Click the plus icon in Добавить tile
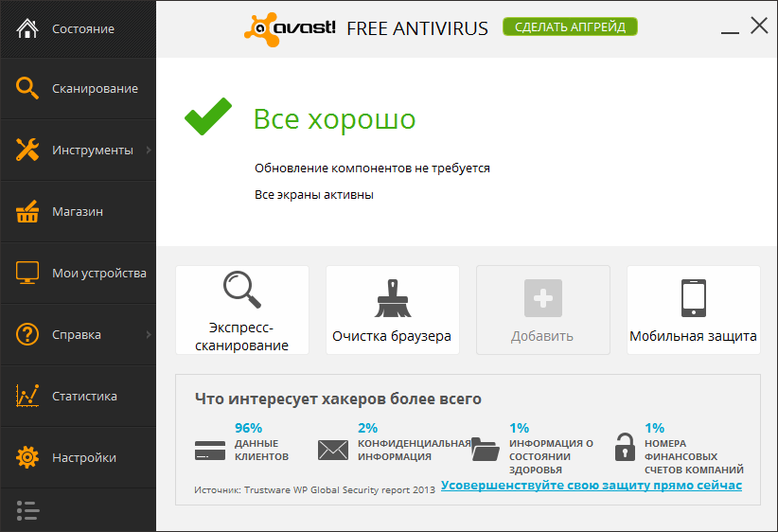 pyautogui.click(x=543, y=298)
